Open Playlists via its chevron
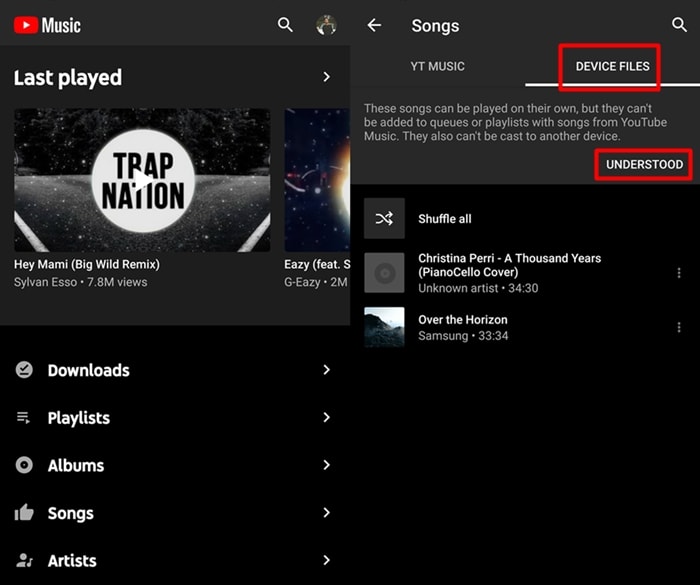700x585 pixels. point(326,417)
